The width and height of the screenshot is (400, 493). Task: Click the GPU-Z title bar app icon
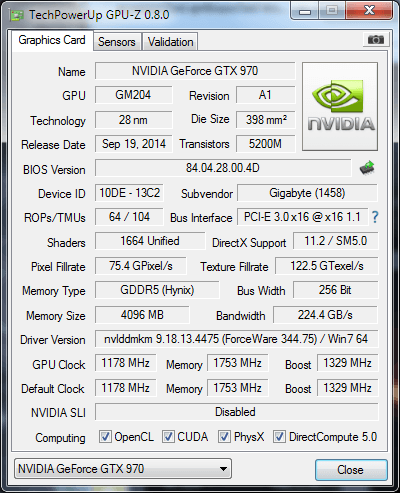click(x=16, y=15)
